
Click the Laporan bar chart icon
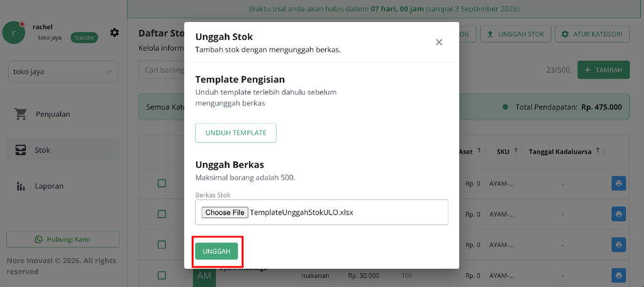pos(21,186)
